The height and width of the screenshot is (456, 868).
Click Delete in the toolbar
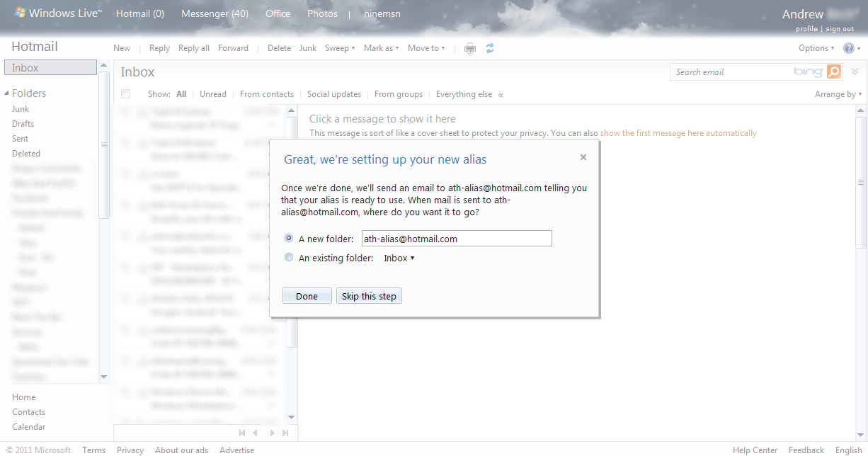279,48
